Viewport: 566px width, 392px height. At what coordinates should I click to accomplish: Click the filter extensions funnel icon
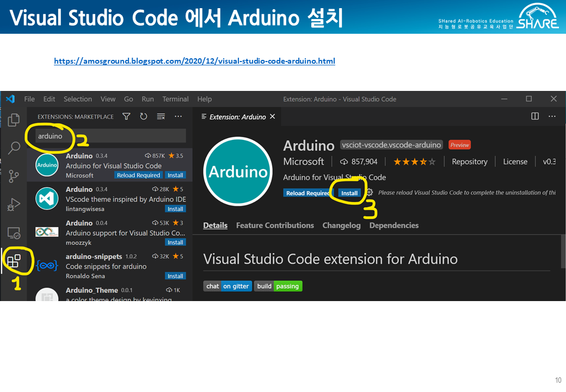tap(126, 116)
